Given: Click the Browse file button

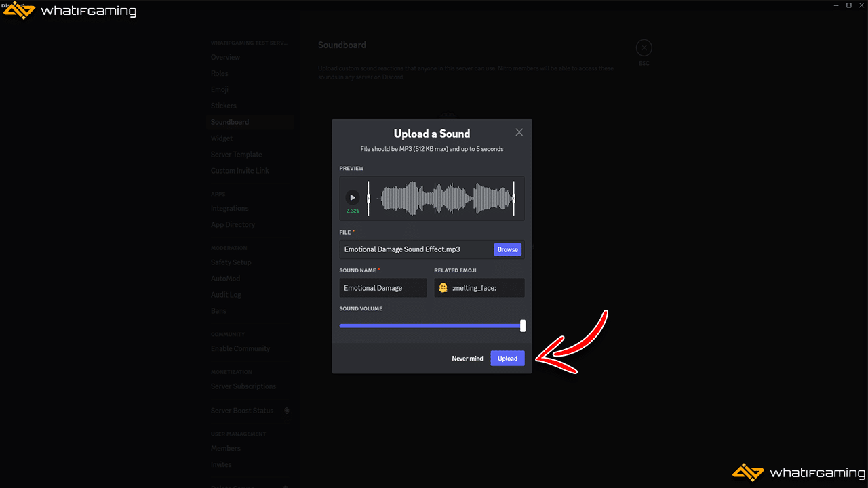Looking at the screenshot, I should click(507, 249).
